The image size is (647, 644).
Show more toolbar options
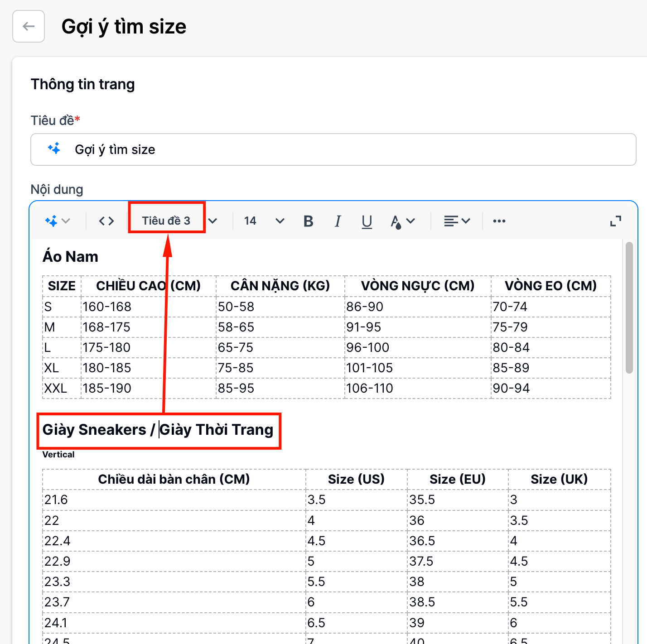pyautogui.click(x=499, y=221)
